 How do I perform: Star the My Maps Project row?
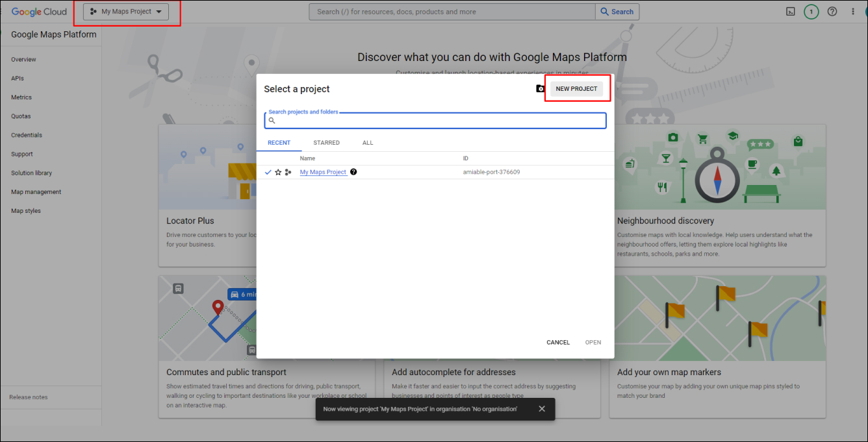pos(278,172)
